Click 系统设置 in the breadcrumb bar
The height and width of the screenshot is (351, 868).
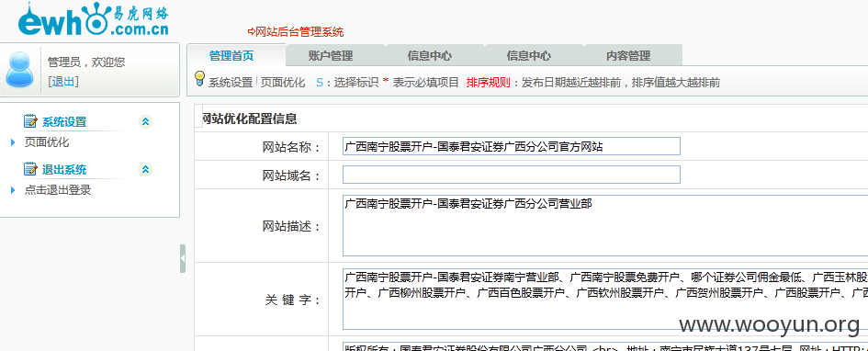tap(231, 83)
